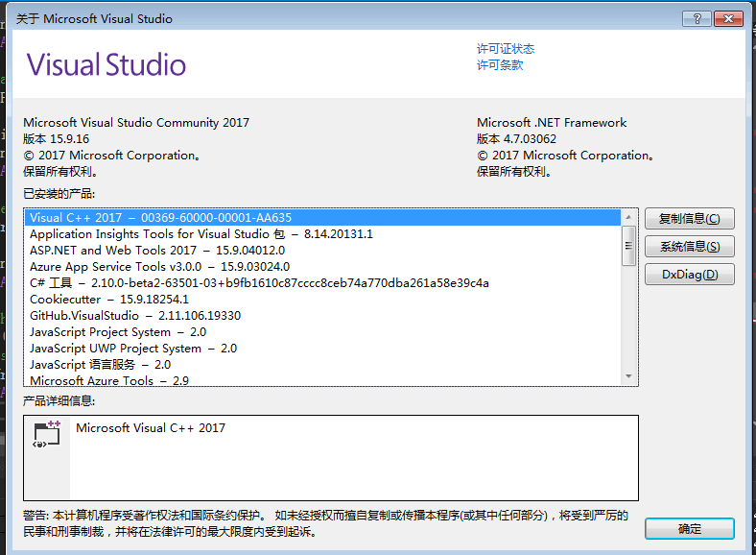Confirm with the 确定 button
756x555 pixels.
[690, 529]
